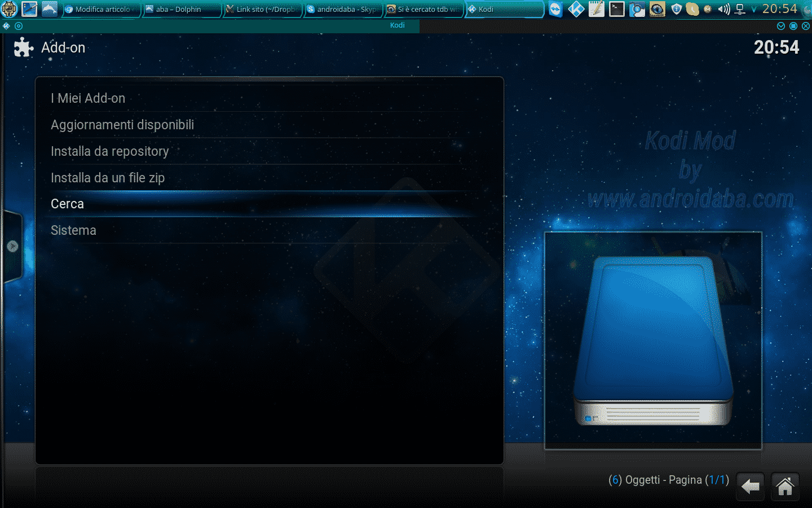The width and height of the screenshot is (812, 508).
Task: Click the shield security tray icon
Action: coord(677,9)
